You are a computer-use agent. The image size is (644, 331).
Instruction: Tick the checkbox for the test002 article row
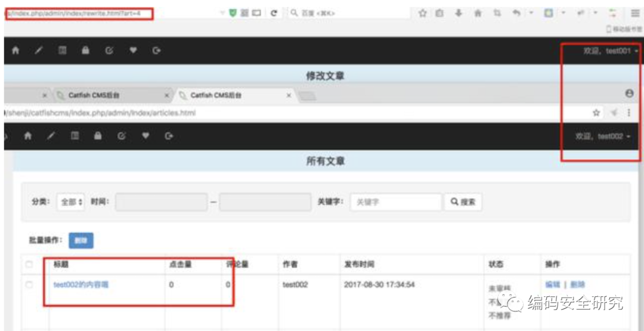pyautogui.click(x=29, y=284)
